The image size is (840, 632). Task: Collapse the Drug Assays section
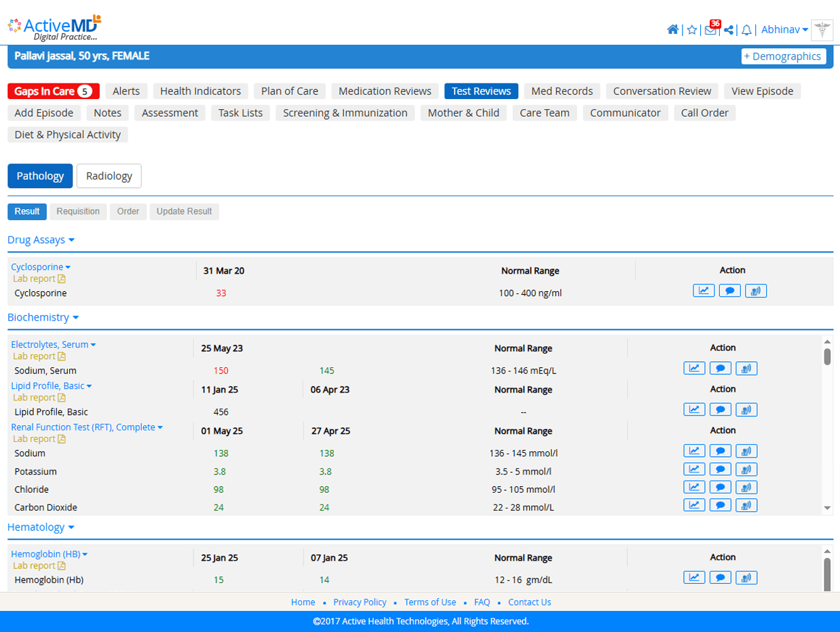coord(41,240)
